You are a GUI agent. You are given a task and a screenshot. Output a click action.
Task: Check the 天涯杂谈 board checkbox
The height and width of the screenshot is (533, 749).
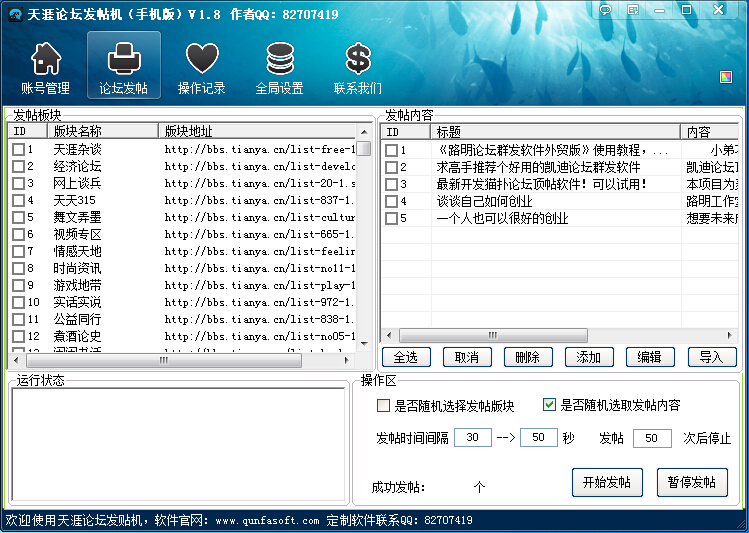coord(18,149)
